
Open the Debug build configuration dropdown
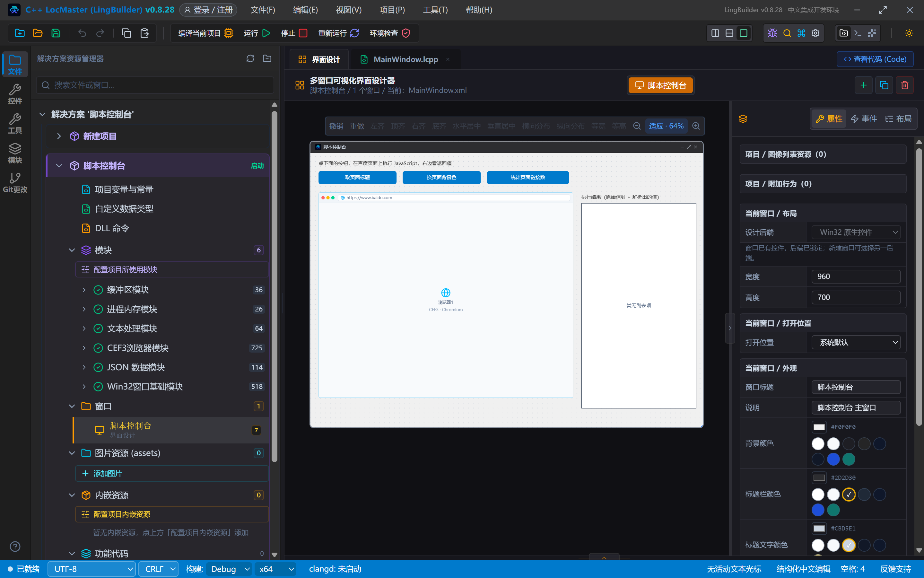229,569
